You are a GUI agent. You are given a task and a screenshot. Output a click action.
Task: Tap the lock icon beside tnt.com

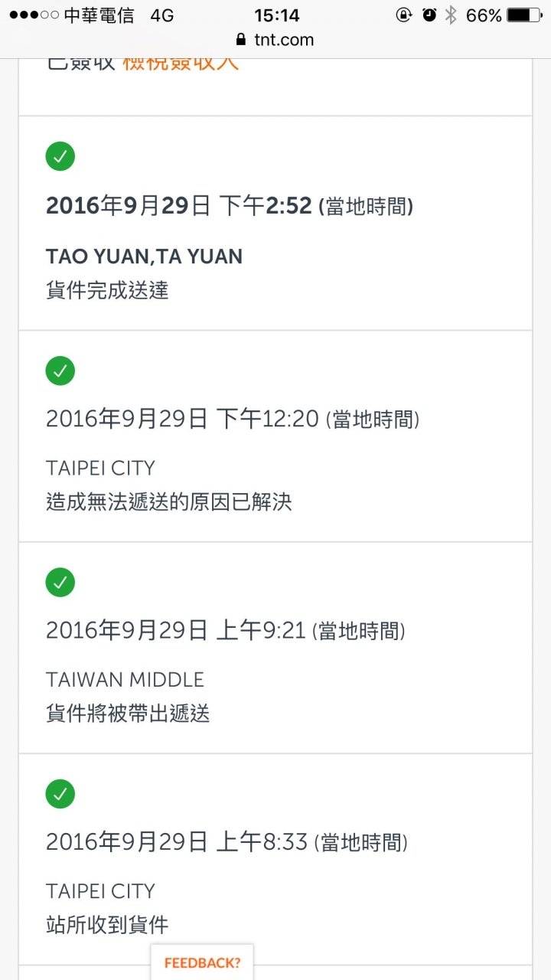(x=242, y=40)
